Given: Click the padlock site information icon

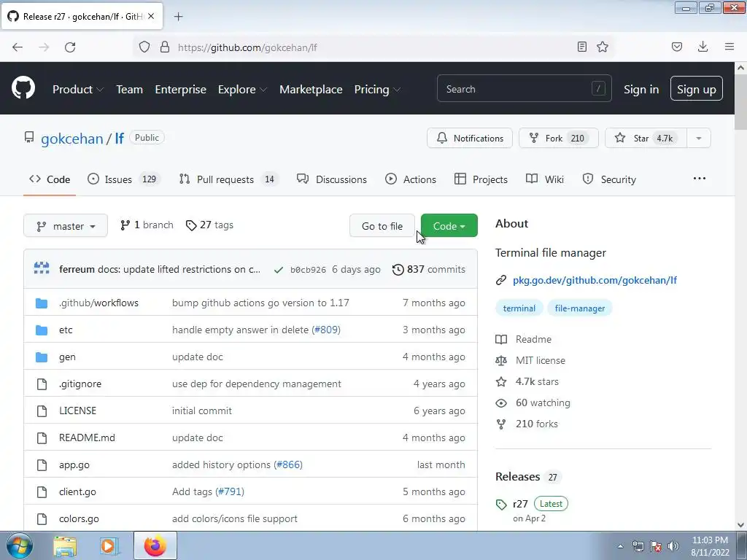Looking at the screenshot, I should (x=165, y=47).
